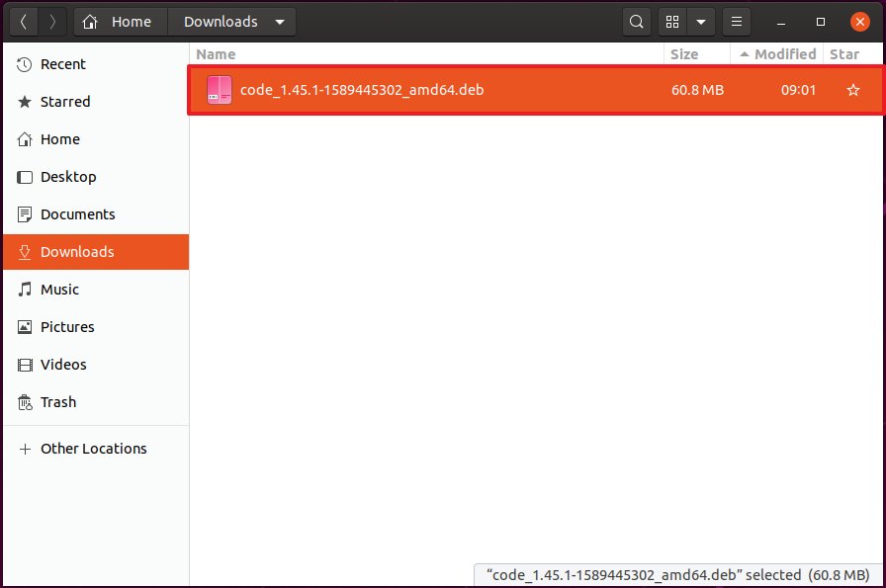Click the 60.8 MB size cell
The image size is (886, 588).
click(x=697, y=90)
